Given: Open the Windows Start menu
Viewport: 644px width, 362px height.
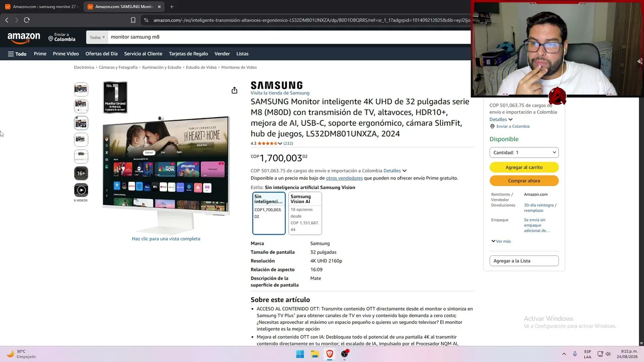Looking at the screenshot, I should pos(300,354).
